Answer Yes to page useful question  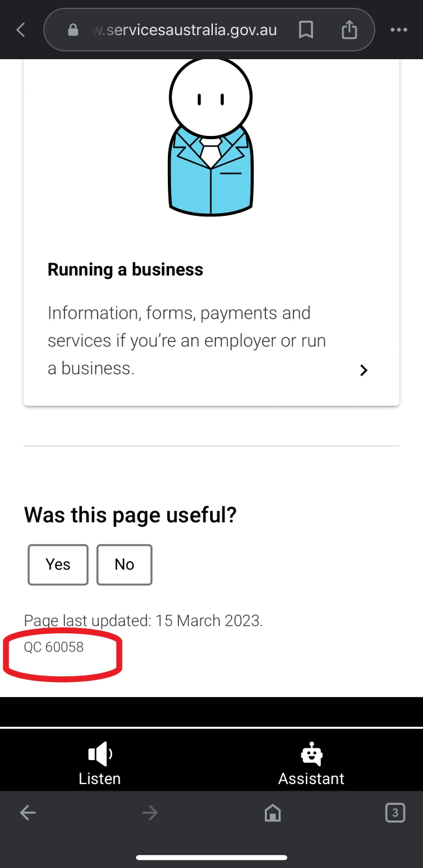click(x=58, y=564)
